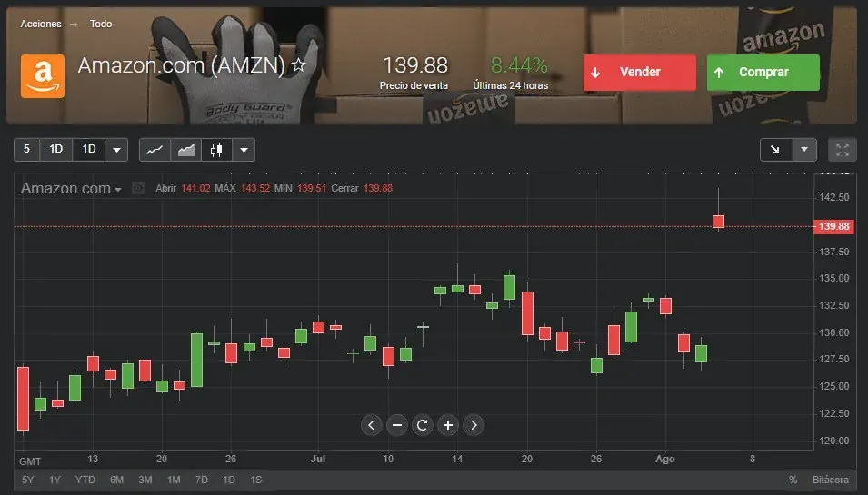Viewport: 868px width, 495px height.
Task: Click the 8.44% change value
Action: [x=519, y=65]
